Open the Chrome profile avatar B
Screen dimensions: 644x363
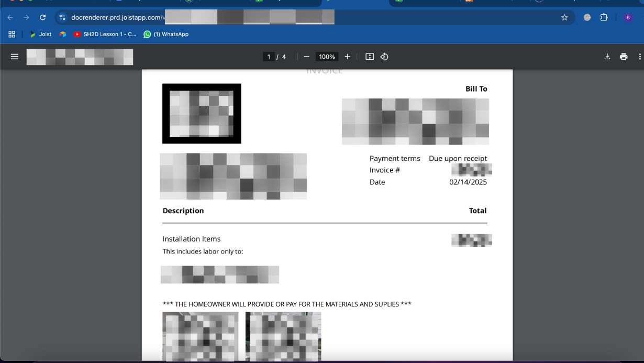pyautogui.click(x=628, y=17)
